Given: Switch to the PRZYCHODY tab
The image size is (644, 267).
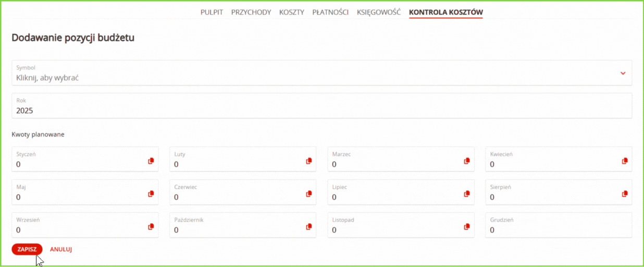Looking at the screenshot, I should pos(251,12).
